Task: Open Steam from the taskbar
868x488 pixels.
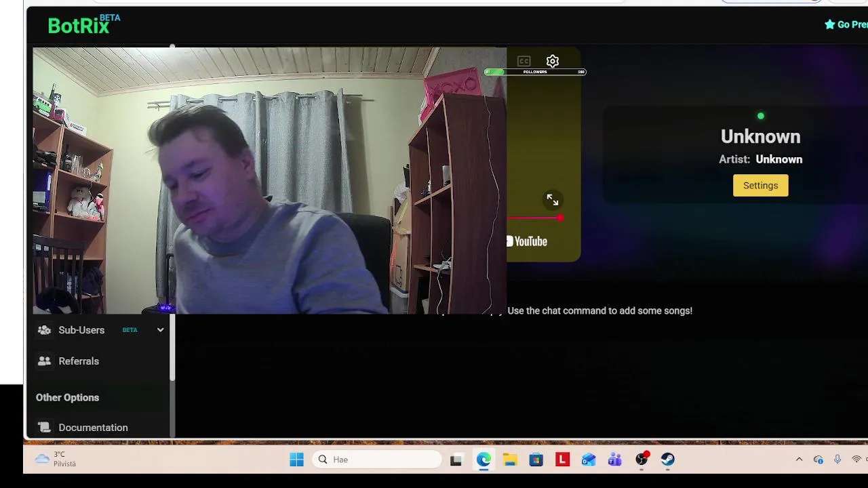Action: pos(668,460)
